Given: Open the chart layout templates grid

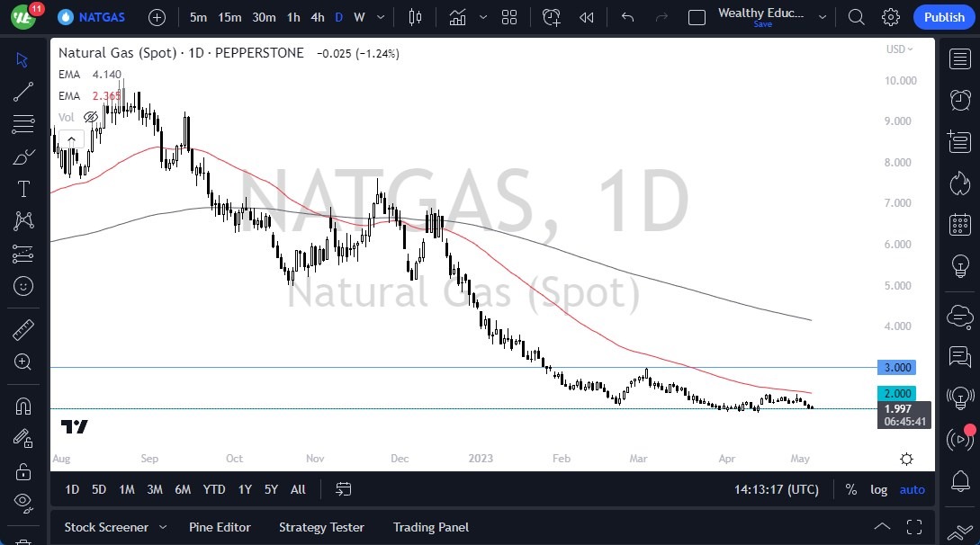Looking at the screenshot, I should (509, 17).
